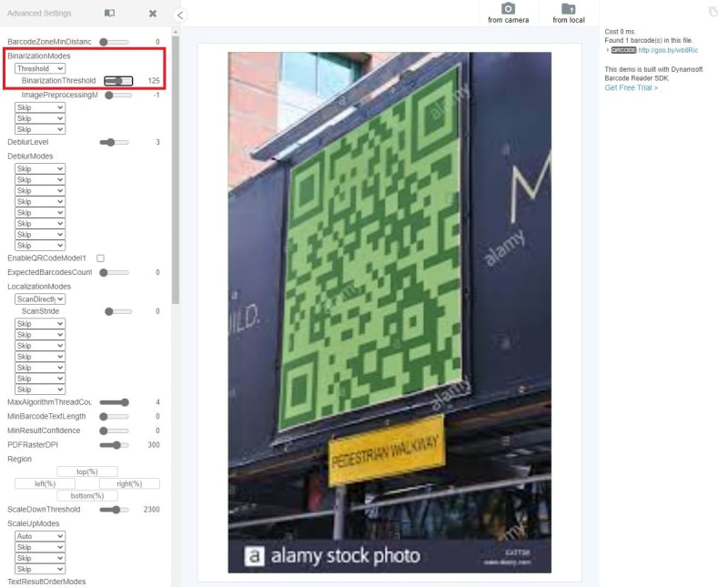
Task: Click the settings panel vertical scrollbar
Action: click(x=175, y=169)
